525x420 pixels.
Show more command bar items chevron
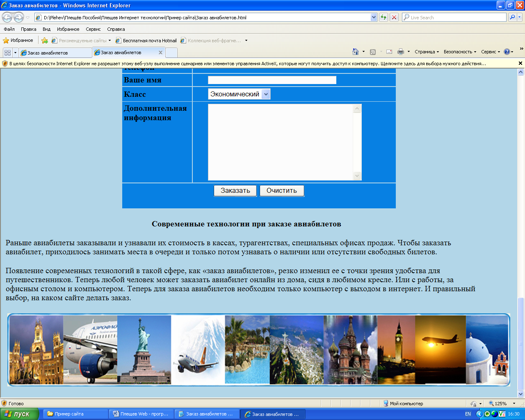coord(521,49)
